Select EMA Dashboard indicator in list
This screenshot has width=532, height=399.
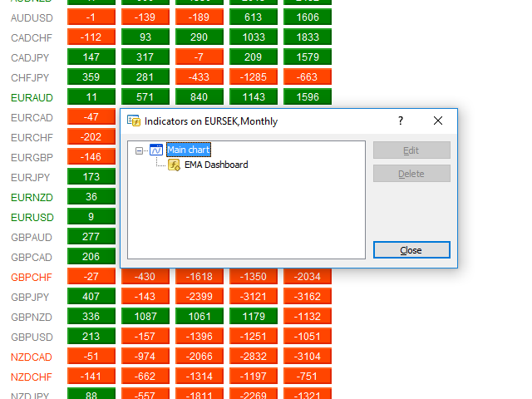216,165
